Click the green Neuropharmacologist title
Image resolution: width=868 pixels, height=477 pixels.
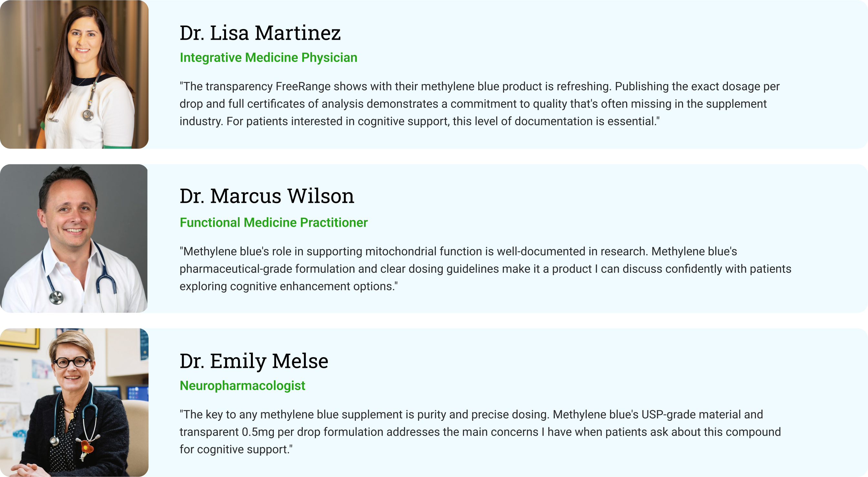coord(242,386)
